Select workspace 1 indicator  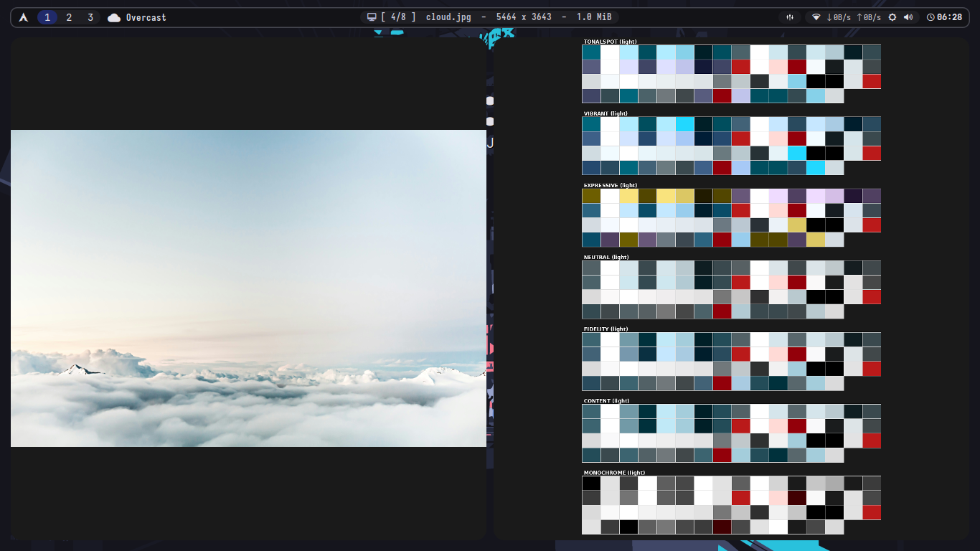pyautogui.click(x=47, y=17)
